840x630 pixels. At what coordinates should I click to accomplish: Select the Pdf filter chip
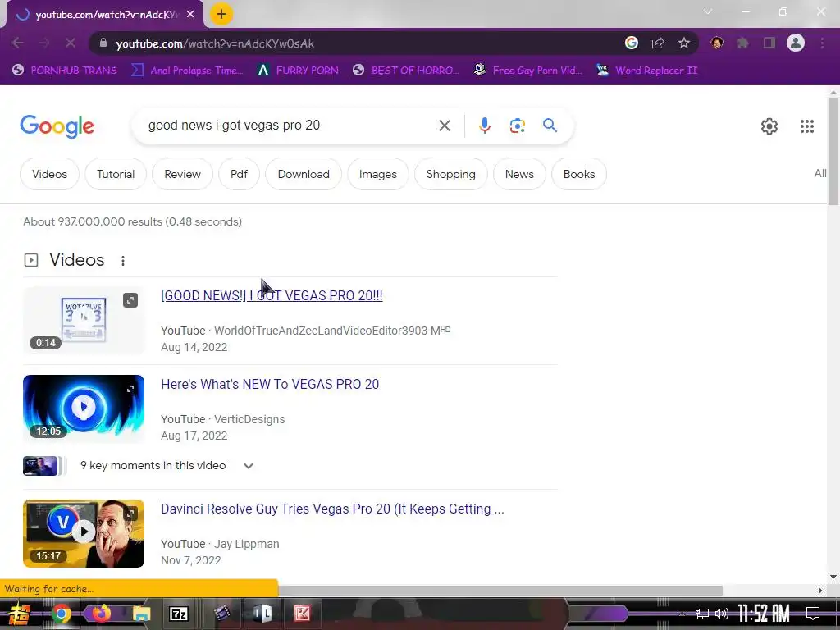click(239, 174)
